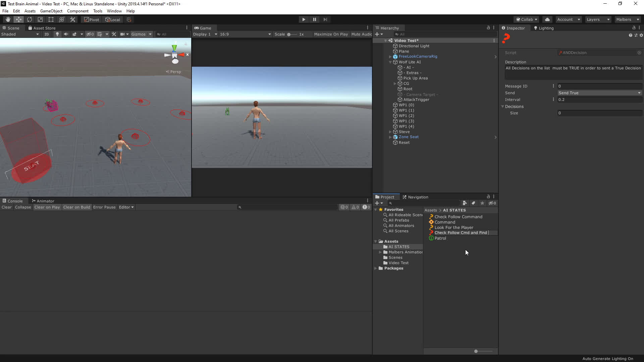Image resolution: width=644 pixels, height=362 pixels.
Task: Select the Rotate tool
Action: coord(30,19)
